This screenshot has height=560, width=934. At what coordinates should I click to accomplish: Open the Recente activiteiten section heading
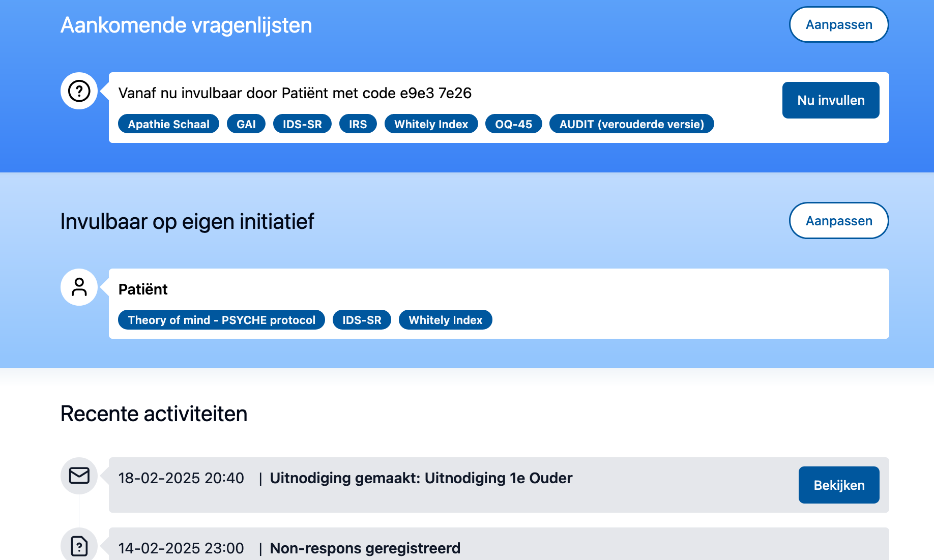point(154,414)
